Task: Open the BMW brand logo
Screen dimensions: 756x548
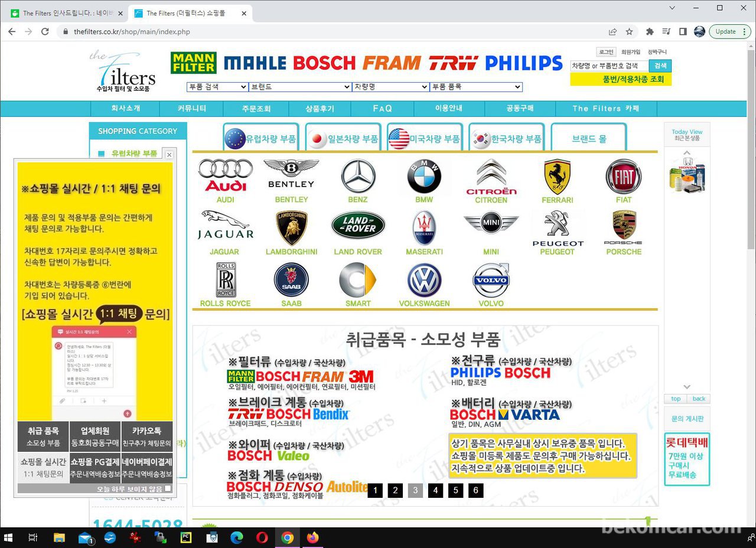Action: 424,175
